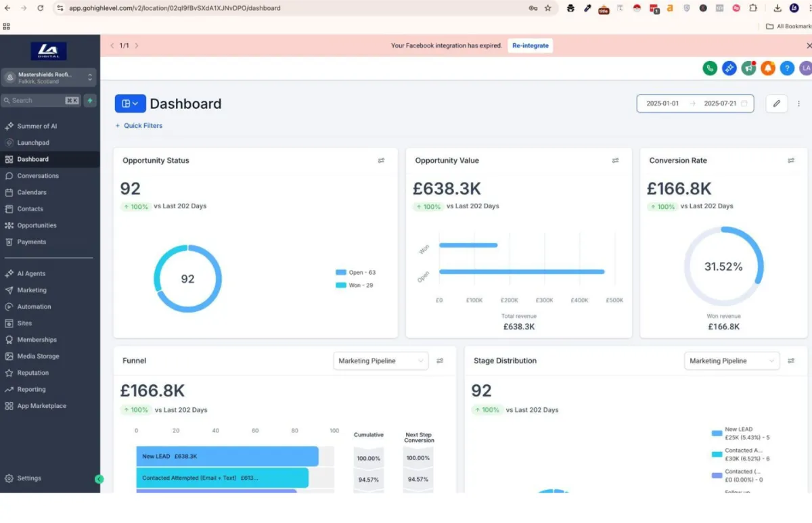Image resolution: width=812 pixels, height=523 pixels.
Task: Collapse the sidebar with green arrow
Action: coord(99,479)
